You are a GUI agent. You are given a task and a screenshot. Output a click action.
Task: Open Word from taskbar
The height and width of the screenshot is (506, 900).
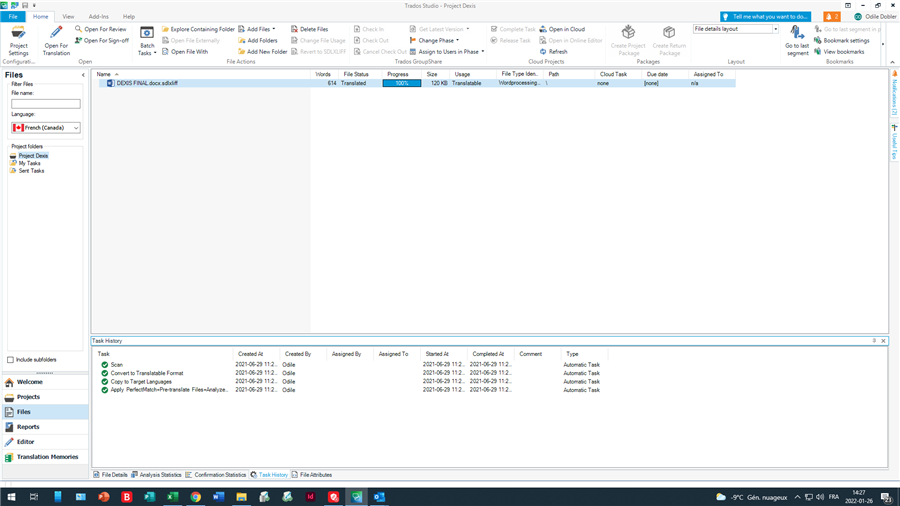(218, 497)
